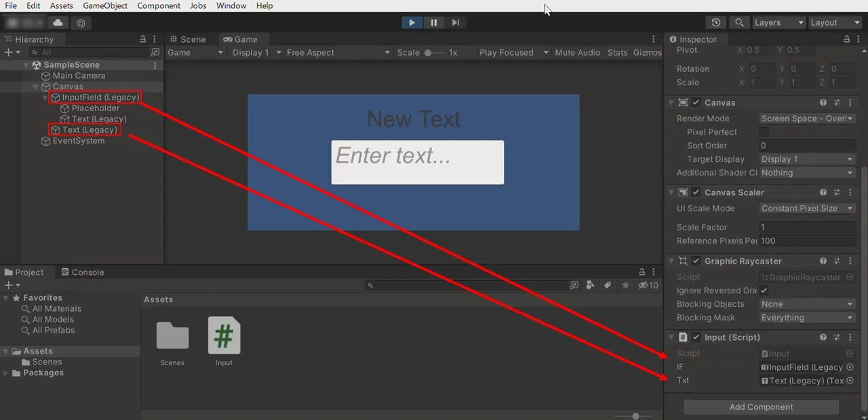The image size is (868, 420).
Task: Switch to the Console tab
Action: [83, 272]
